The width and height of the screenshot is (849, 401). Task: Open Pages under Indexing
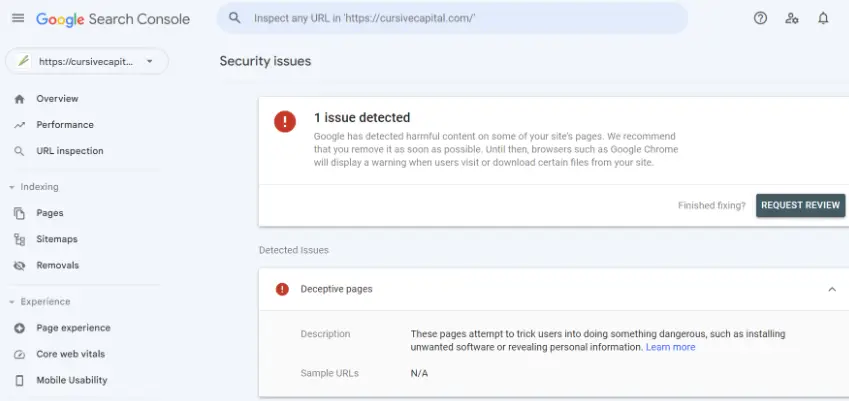[x=50, y=213]
